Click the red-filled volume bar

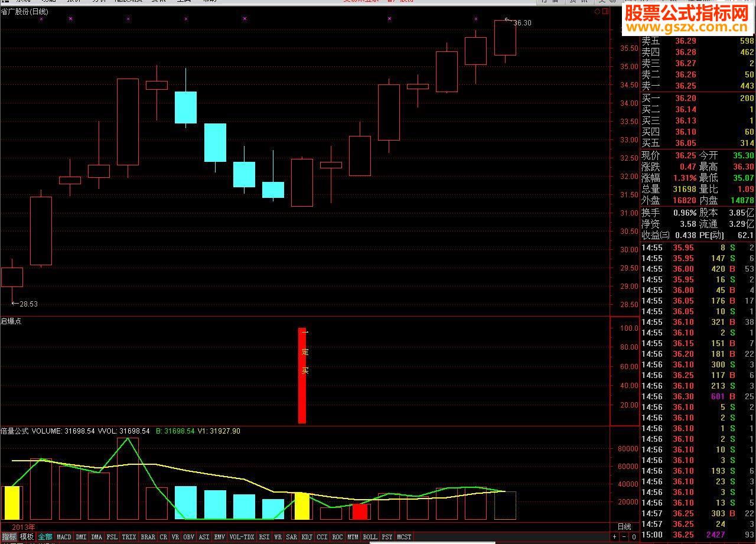tap(360, 512)
